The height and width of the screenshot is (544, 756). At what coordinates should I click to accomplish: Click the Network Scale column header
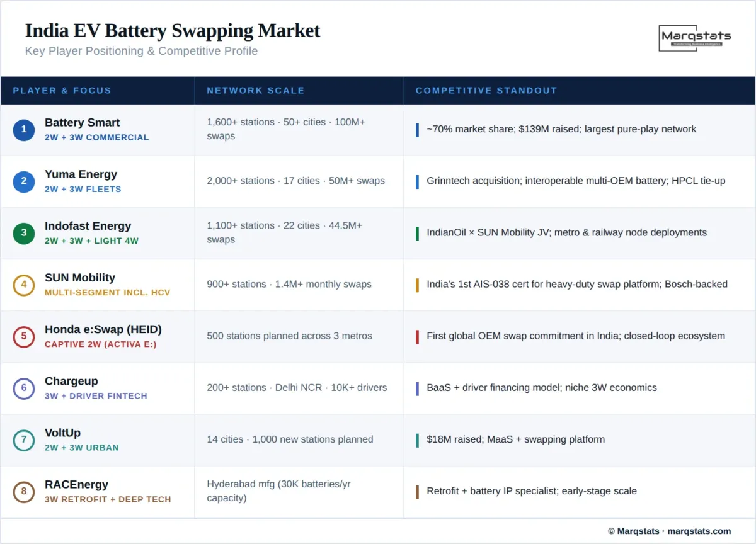[255, 91]
